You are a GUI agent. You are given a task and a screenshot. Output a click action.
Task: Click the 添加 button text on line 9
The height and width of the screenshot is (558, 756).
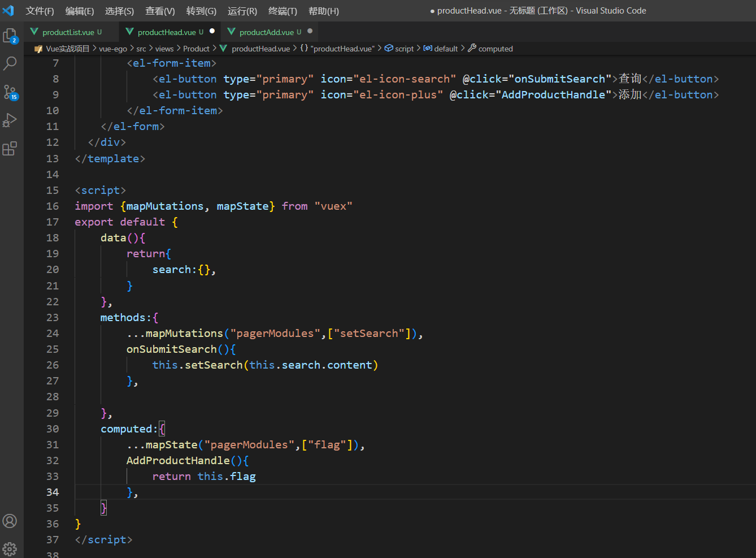630,95
